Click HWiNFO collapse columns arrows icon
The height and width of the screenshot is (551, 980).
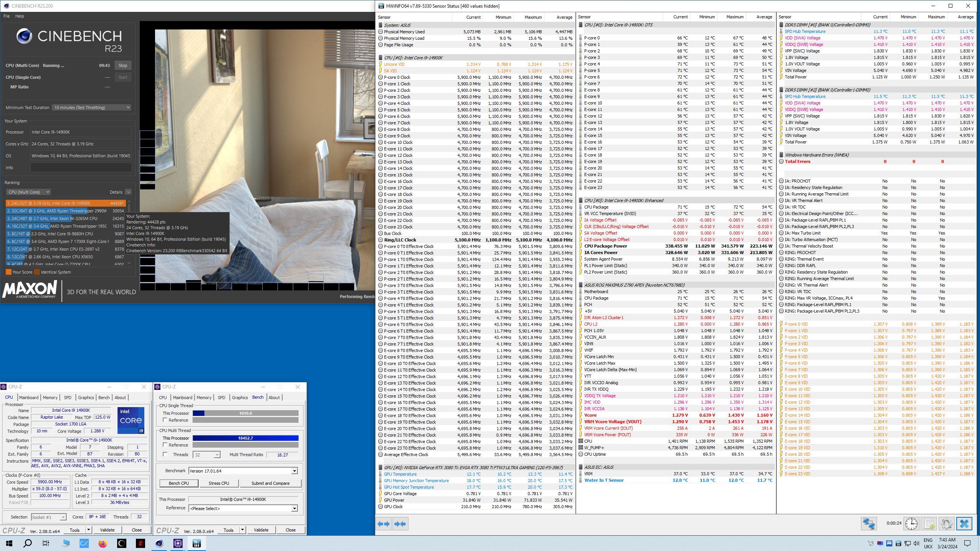(400, 524)
